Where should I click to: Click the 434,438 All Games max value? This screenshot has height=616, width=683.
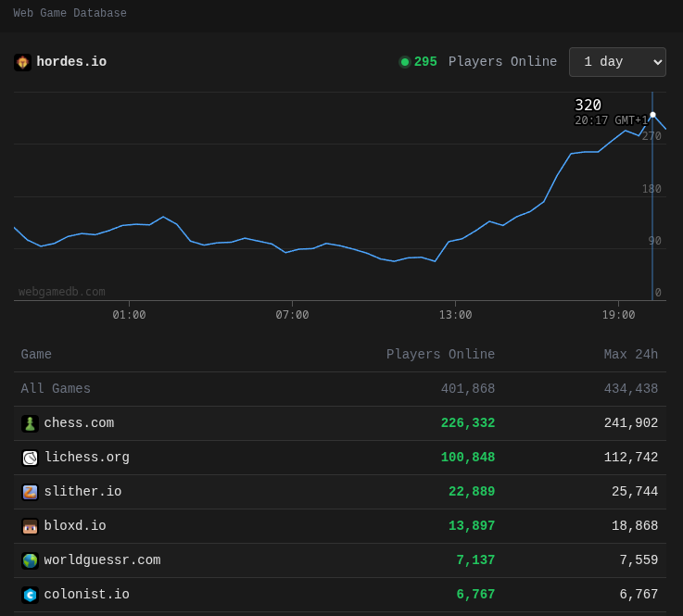click(631, 389)
